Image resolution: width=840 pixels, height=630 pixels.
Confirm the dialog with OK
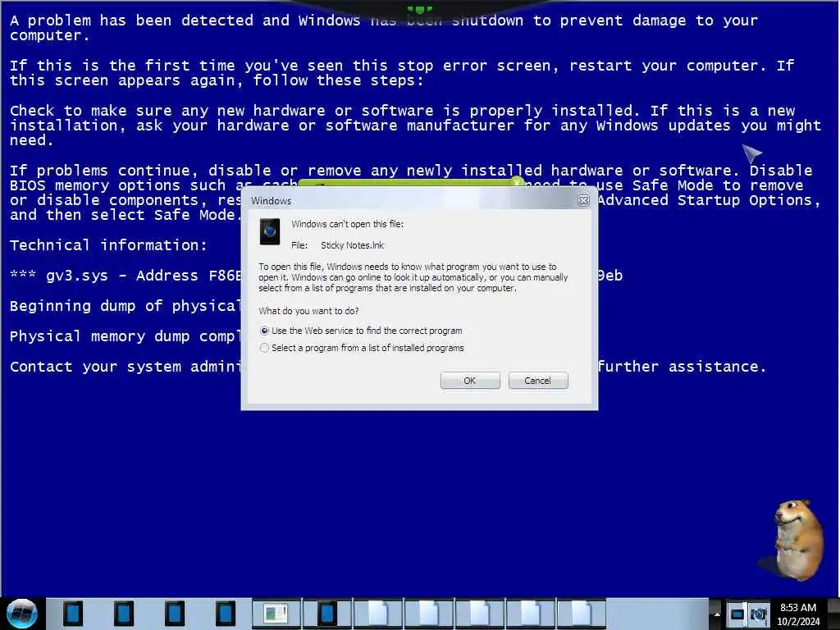470,381
